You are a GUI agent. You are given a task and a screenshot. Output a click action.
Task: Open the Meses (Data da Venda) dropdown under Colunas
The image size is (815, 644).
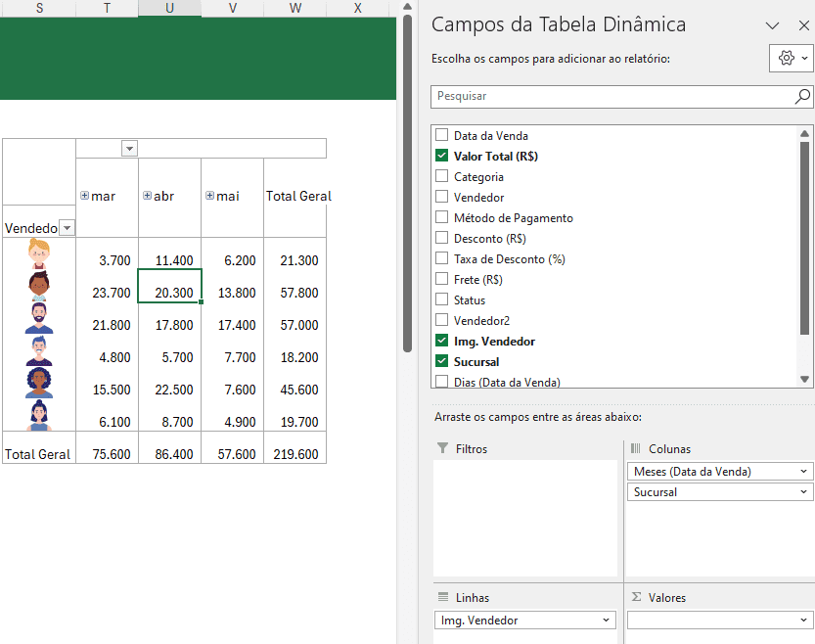[x=804, y=471]
